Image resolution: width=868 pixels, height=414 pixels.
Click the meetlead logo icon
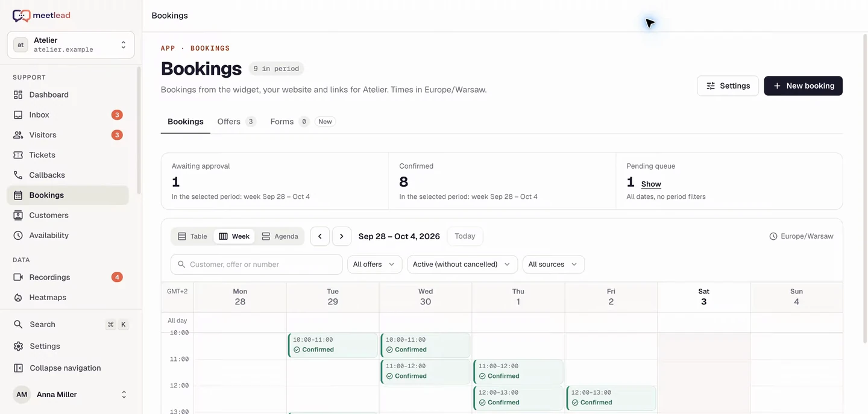(21, 16)
